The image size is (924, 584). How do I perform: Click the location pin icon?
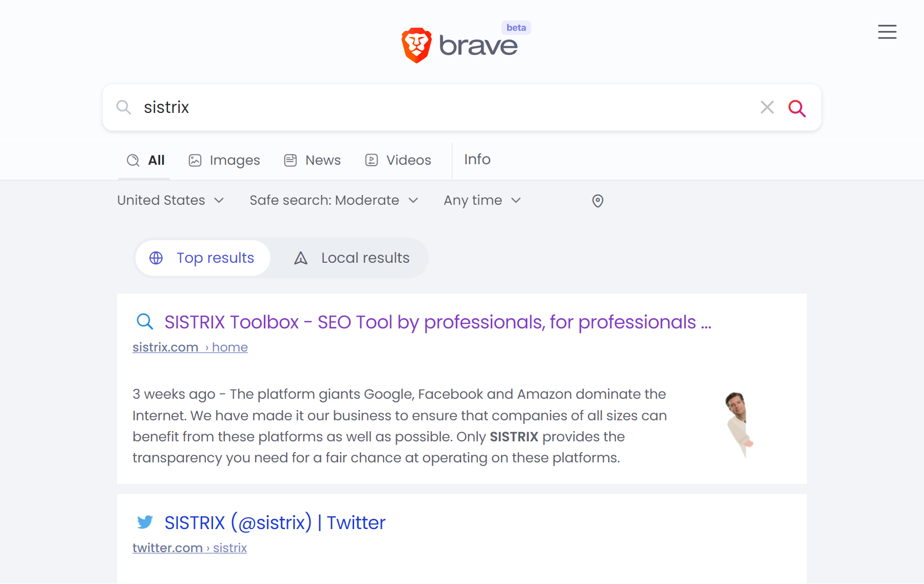(x=598, y=201)
